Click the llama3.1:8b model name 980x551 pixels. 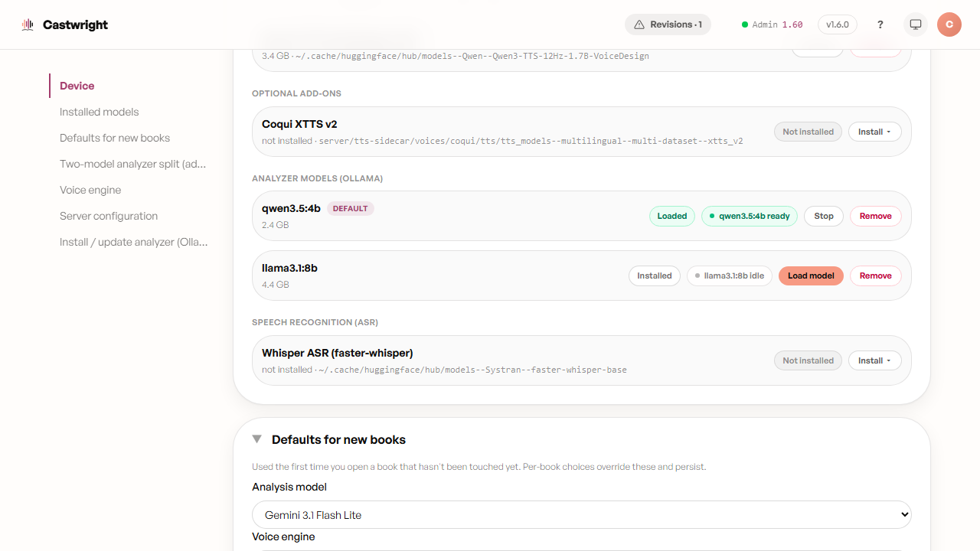[289, 268]
